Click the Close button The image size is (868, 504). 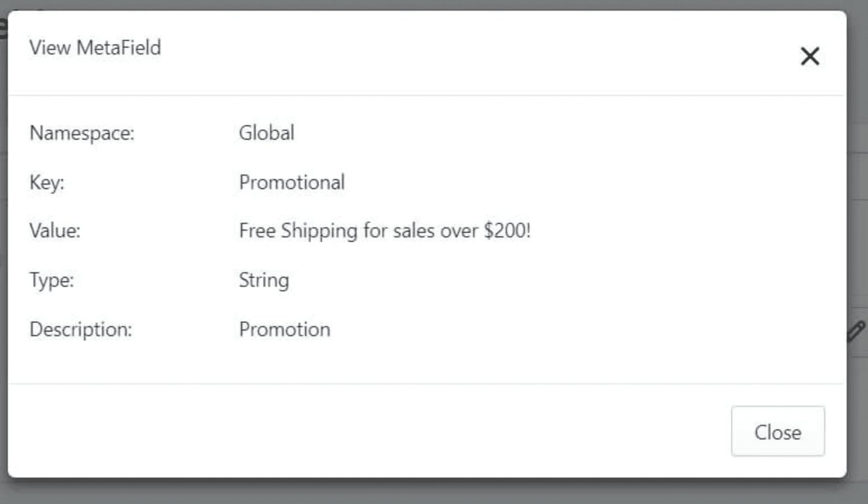coord(777,431)
